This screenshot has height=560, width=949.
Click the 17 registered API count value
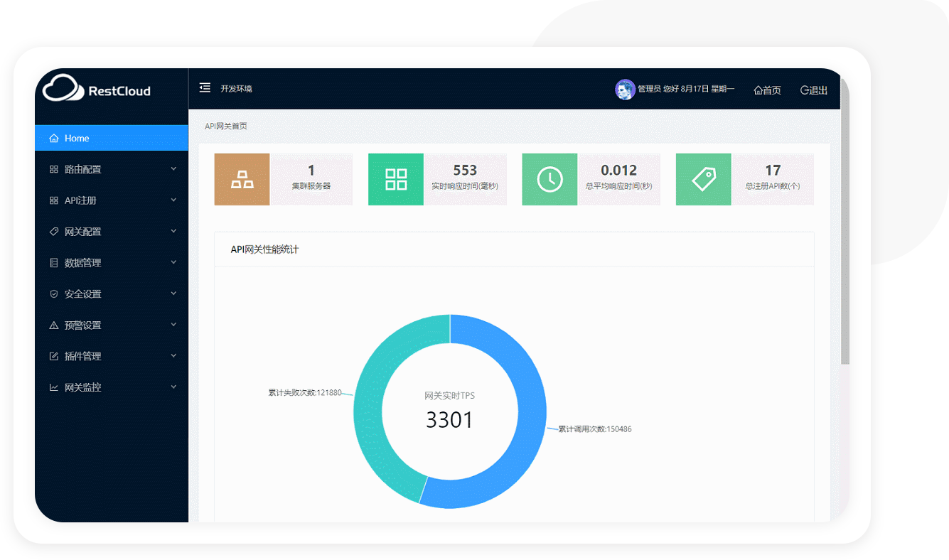773,171
